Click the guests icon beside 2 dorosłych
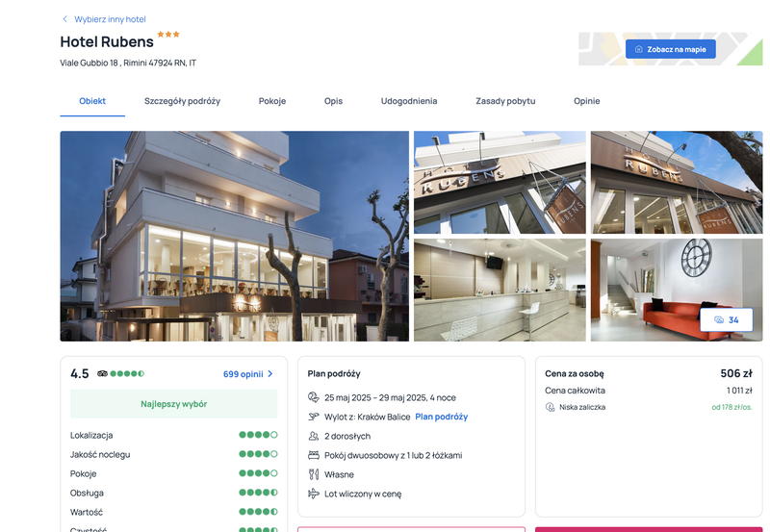The image size is (770, 532). tap(314, 436)
